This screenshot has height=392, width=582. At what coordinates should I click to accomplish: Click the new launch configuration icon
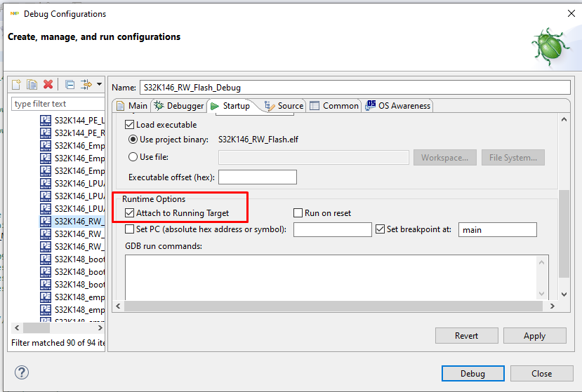click(x=16, y=84)
